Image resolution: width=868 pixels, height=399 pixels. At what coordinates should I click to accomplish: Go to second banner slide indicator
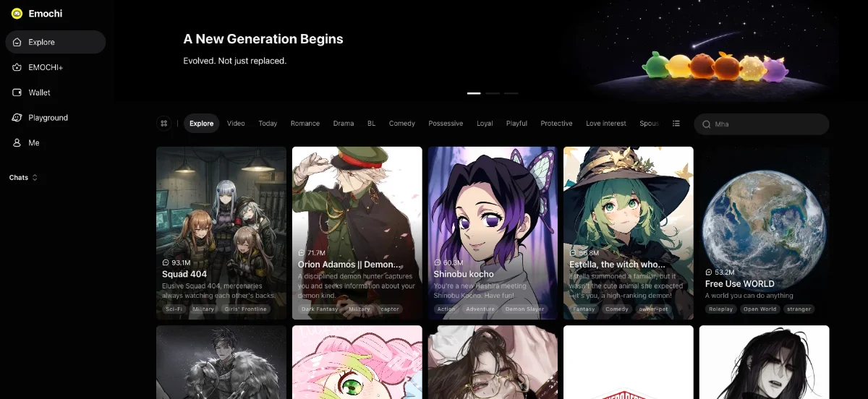click(x=493, y=93)
